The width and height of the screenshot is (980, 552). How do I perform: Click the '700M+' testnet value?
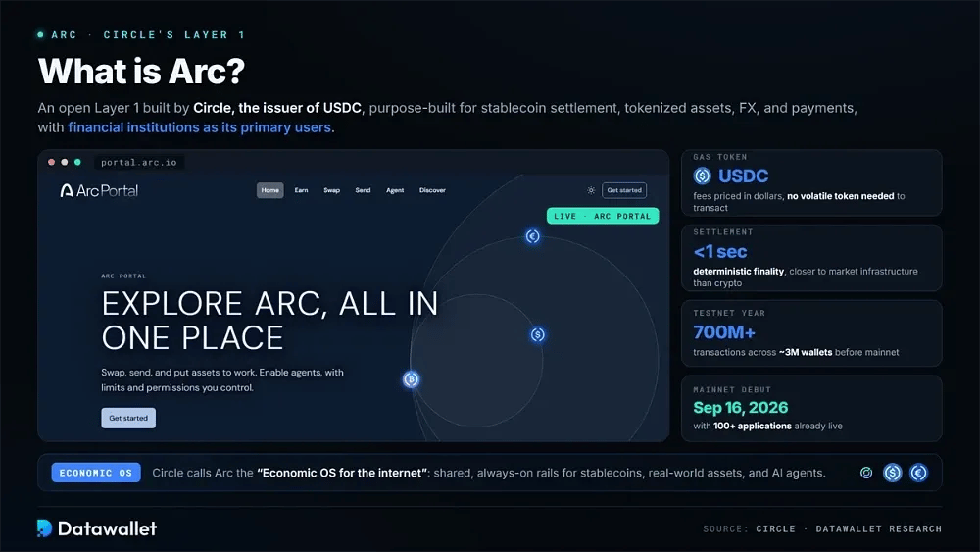[724, 332]
